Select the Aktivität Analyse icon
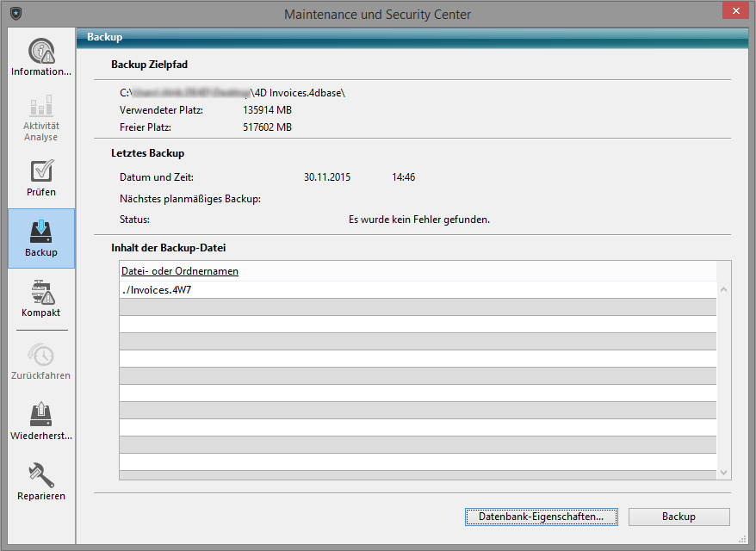This screenshot has height=551, width=756. coord(41,108)
